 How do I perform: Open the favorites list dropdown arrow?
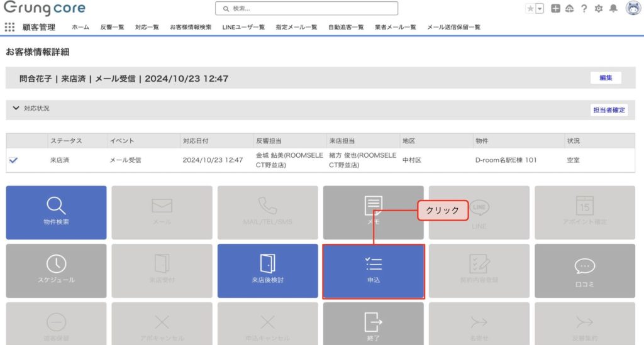(x=539, y=8)
